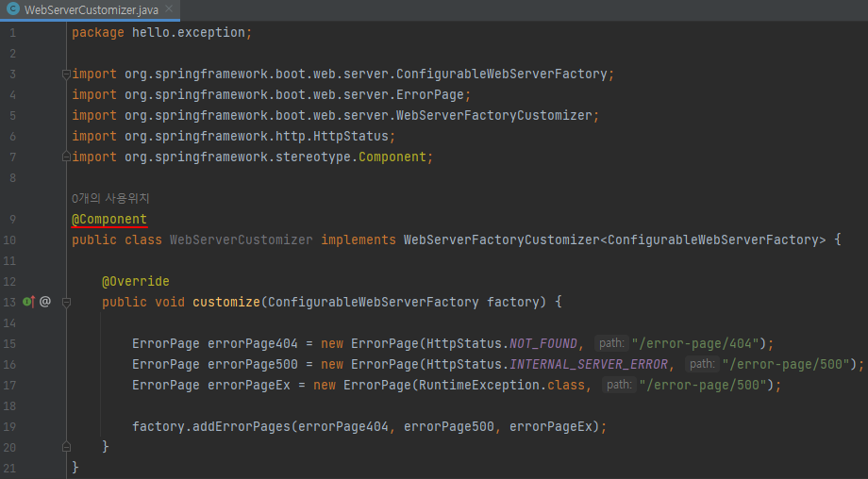Click RuntimeException.class on line 17

point(502,385)
